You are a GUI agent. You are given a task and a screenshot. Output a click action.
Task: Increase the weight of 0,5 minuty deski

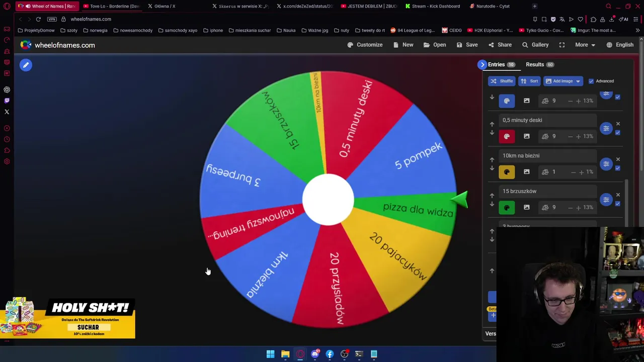pyautogui.click(x=578, y=136)
